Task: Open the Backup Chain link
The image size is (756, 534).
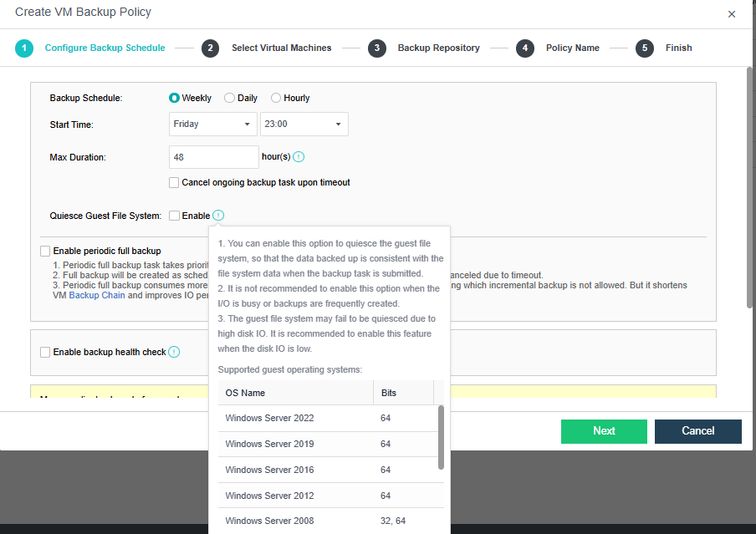Action: [x=96, y=296]
